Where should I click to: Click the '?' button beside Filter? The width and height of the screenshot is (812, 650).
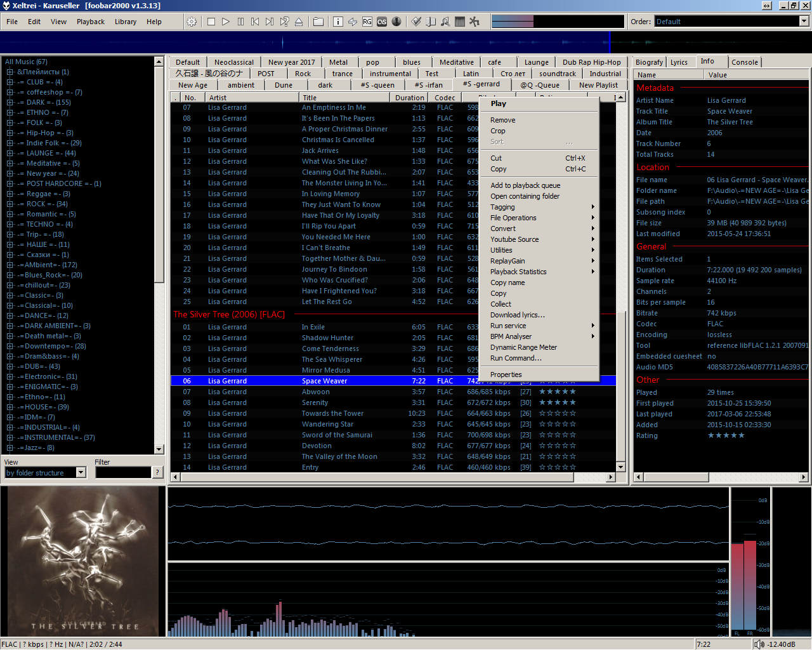pos(157,472)
